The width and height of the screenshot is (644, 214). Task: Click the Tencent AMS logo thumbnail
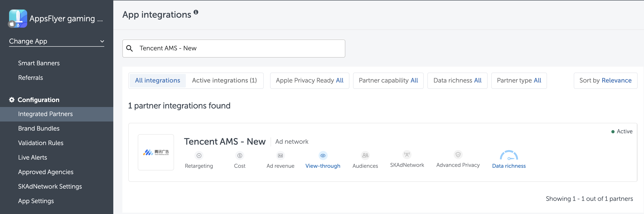pos(156,152)
